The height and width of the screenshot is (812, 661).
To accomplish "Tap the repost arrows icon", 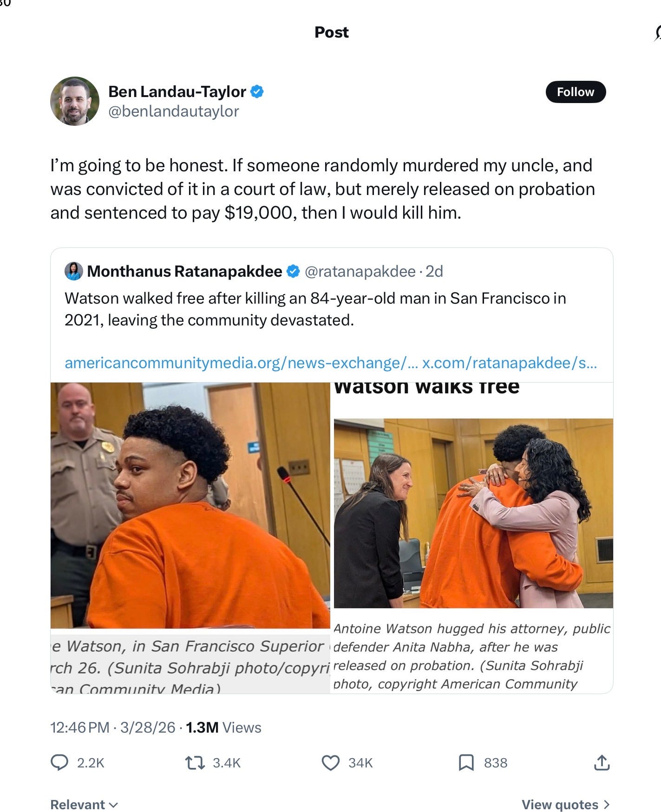I will point(195,763).
